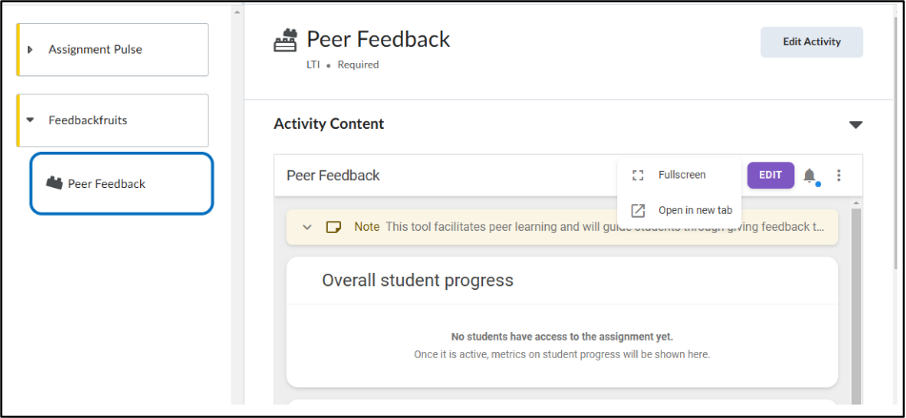This screenshot has width=906, height=418.
Task: Click the Fullscreen brackets icon
Action: (638, 175)
